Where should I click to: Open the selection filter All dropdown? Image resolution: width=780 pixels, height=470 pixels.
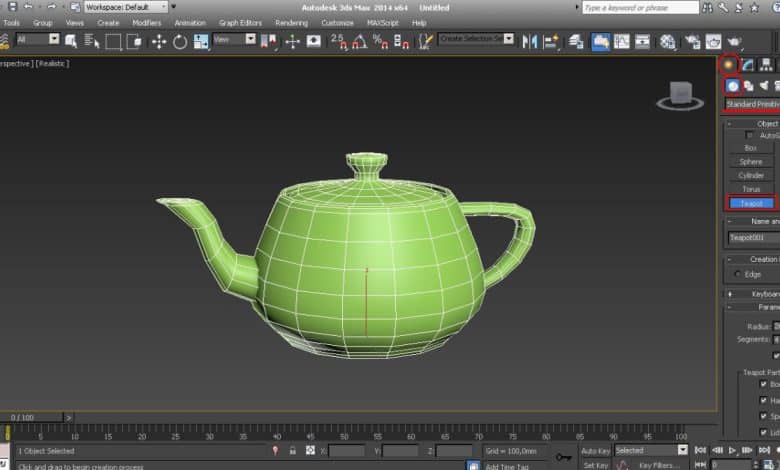[x=38, y=39]
